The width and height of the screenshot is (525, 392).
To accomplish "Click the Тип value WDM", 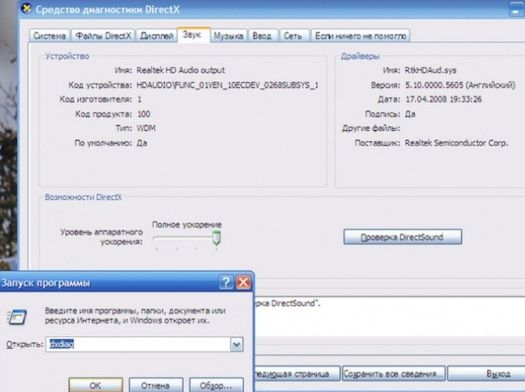I will click(x=146, y=128).
